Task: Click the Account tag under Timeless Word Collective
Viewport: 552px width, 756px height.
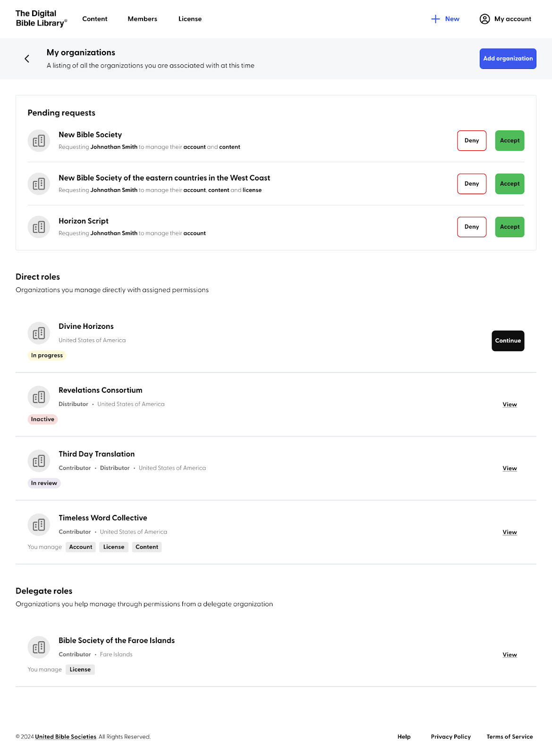Action: point(81,547)
